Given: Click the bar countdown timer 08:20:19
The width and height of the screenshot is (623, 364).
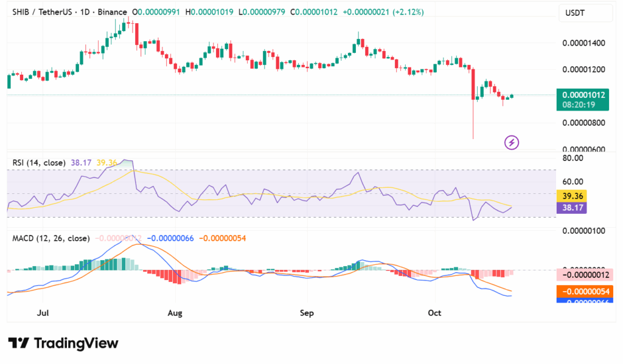Looking at the screenshot, I should [x=583, y=105].
